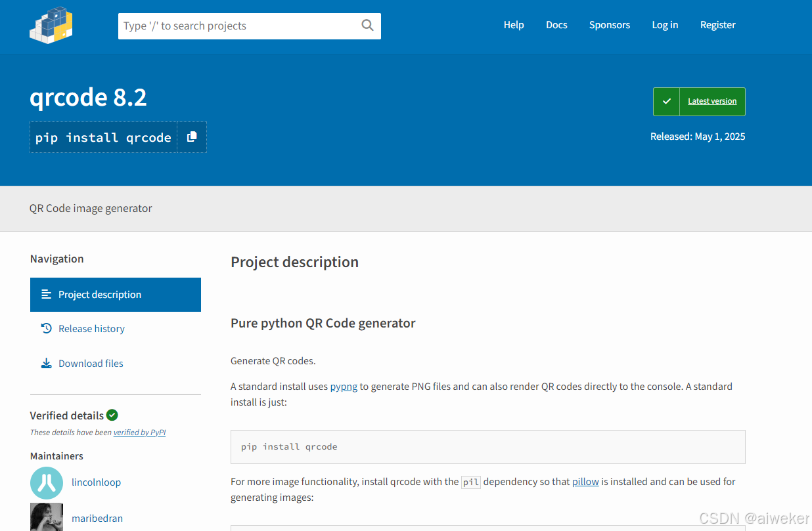Open the Help page
Screen dimensions: 812x531
coord(514,25)
